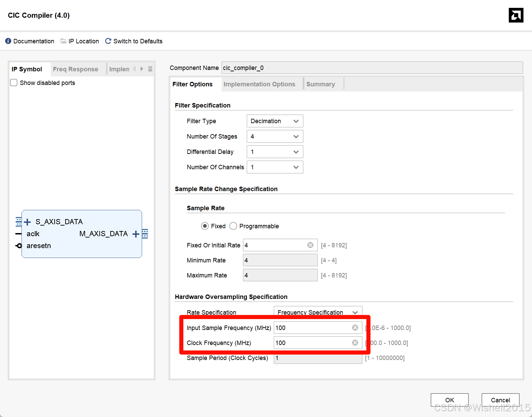Switch to the Implementation Options tab

click(x=259, y=84)
